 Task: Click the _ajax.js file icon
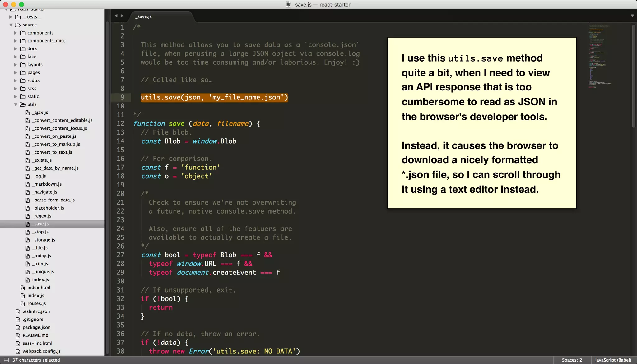27,113
